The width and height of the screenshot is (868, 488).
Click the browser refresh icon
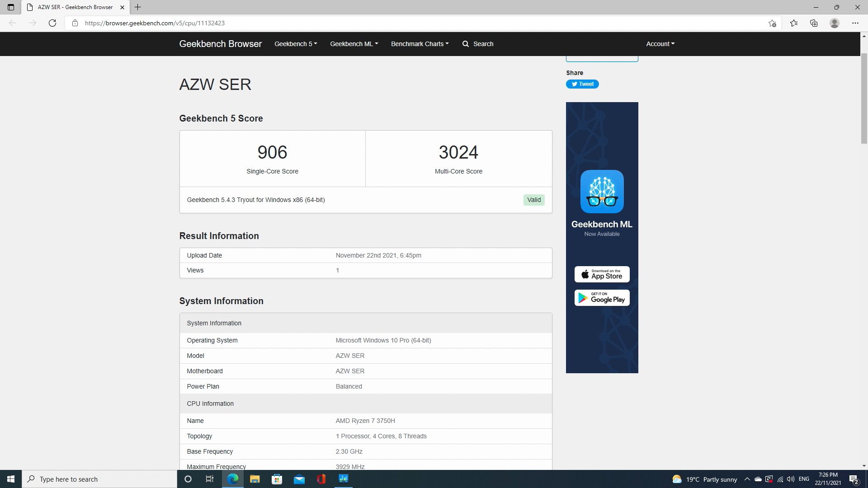52,23
